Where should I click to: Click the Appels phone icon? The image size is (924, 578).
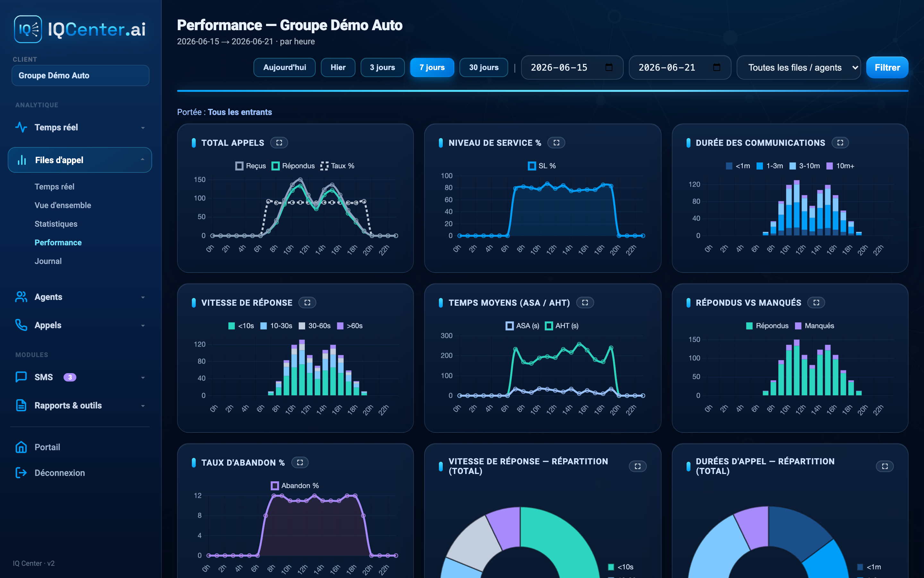pyautogui.click(x=21, y=325)
